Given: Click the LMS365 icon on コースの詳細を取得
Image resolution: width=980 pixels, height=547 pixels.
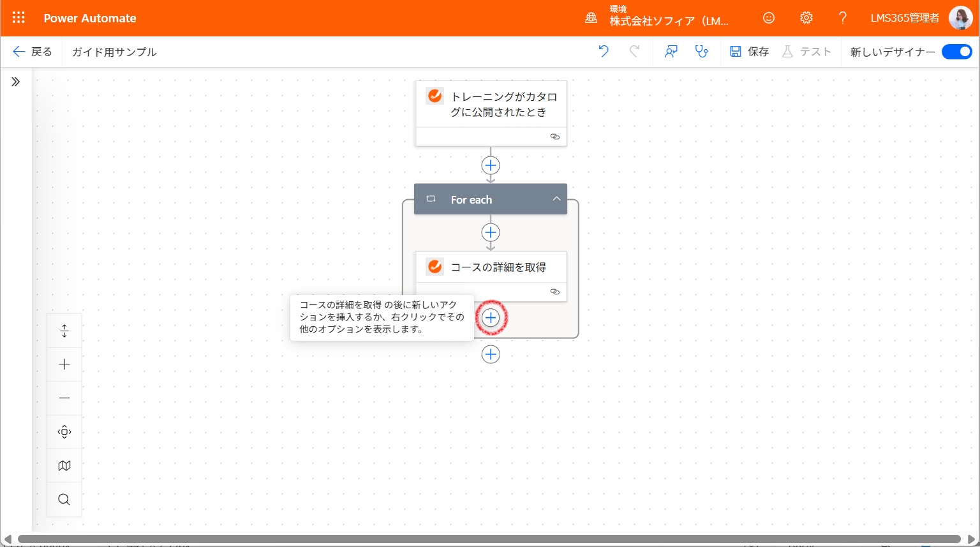Looking at the screenshot, I should [x=435, y=267].
